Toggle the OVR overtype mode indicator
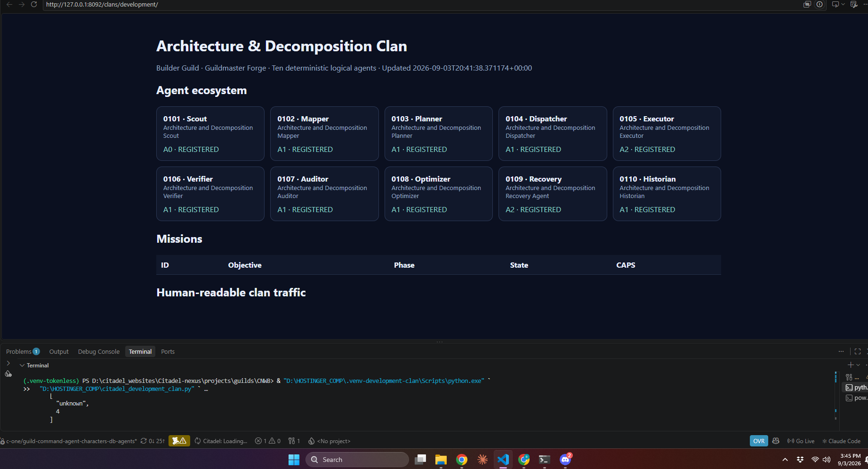This screenshot has width=868, height=469. [x=759, y=441]
